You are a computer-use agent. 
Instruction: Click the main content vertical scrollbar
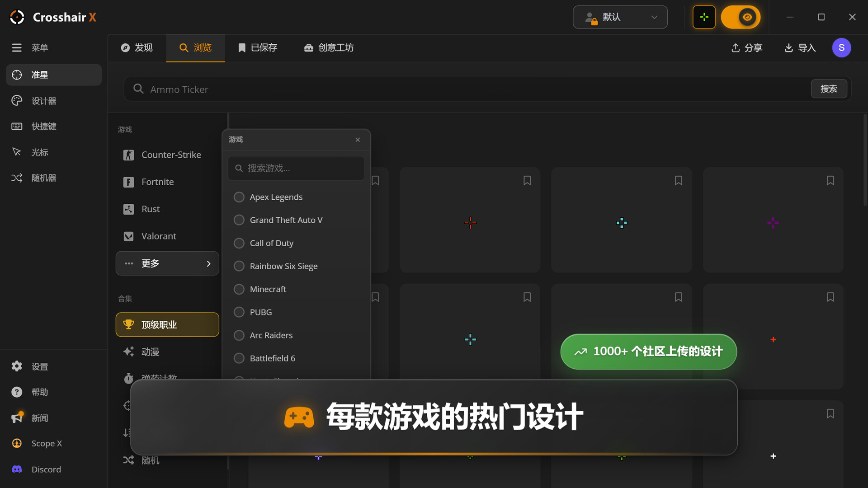[865, 160]
